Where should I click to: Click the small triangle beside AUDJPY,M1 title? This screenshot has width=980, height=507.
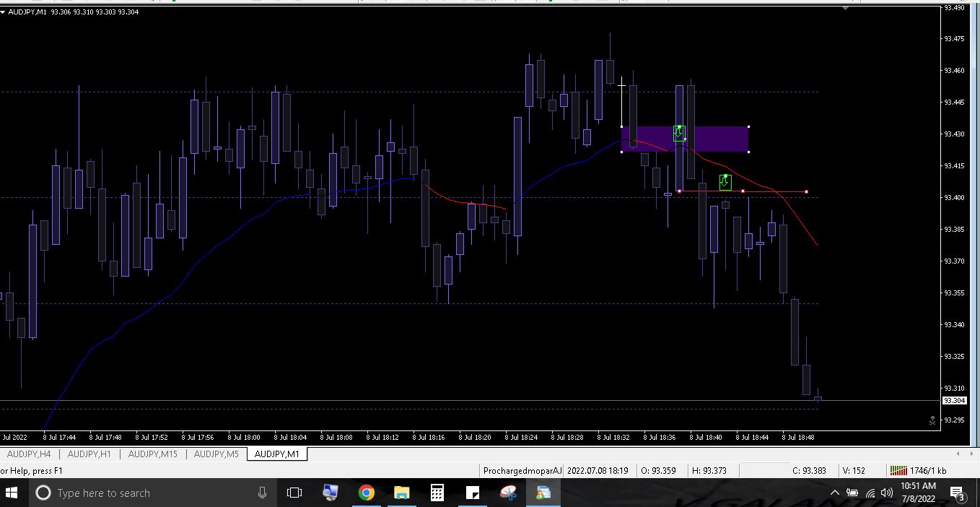click(x=4, y=12)
